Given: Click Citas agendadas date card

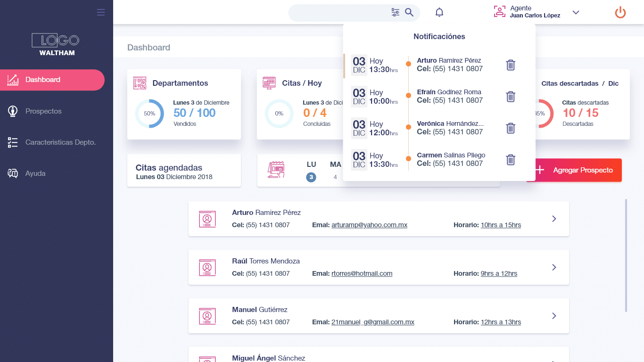Looking at the screenshot, I should pos(184,171).
